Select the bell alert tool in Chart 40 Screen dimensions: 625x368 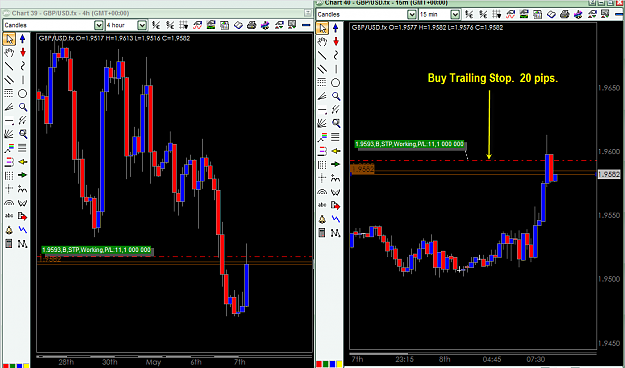tap(322, 219)
